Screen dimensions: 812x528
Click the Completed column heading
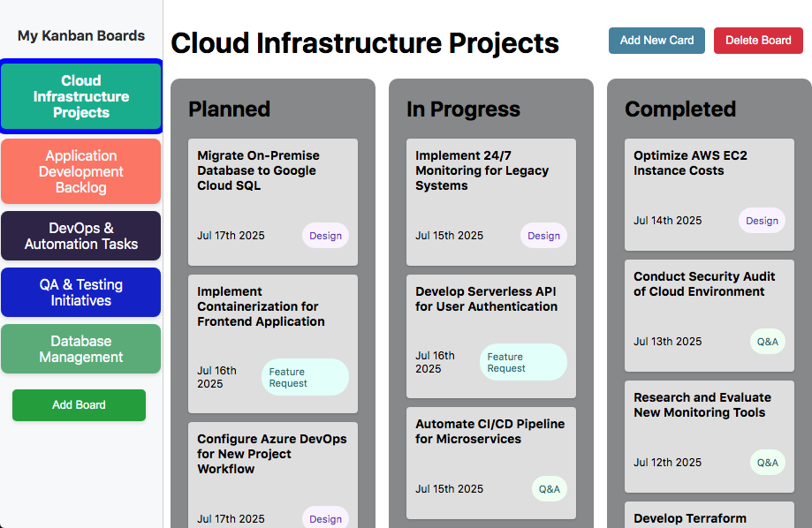point(680,109)
